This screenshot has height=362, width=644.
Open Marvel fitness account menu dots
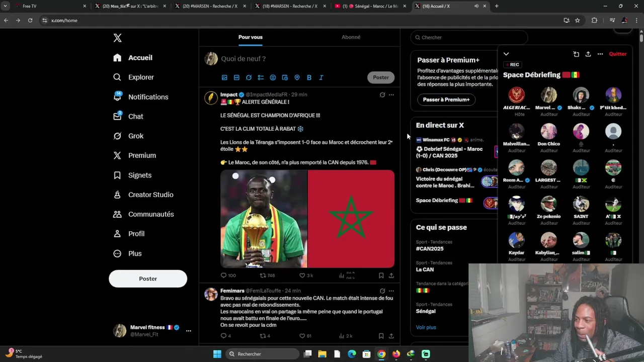189,331
